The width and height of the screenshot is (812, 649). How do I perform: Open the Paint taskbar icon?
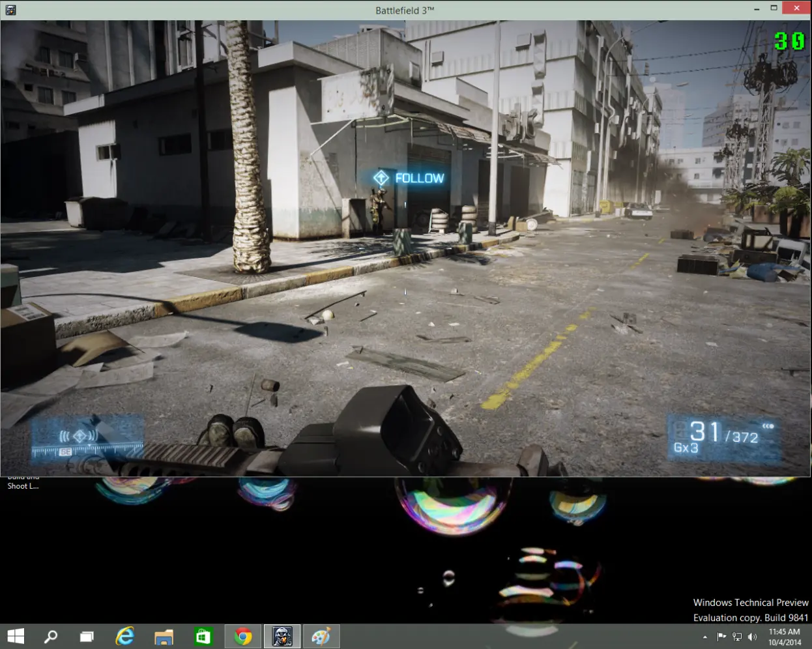coord(321,637)
